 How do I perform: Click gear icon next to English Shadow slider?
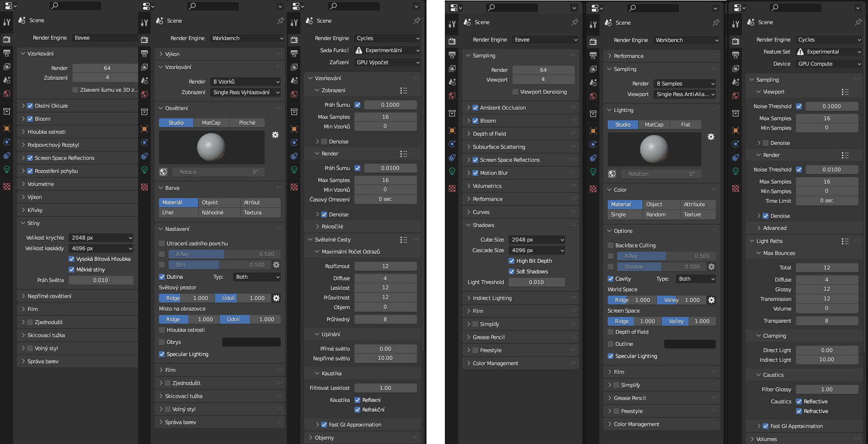coord(711,267)
